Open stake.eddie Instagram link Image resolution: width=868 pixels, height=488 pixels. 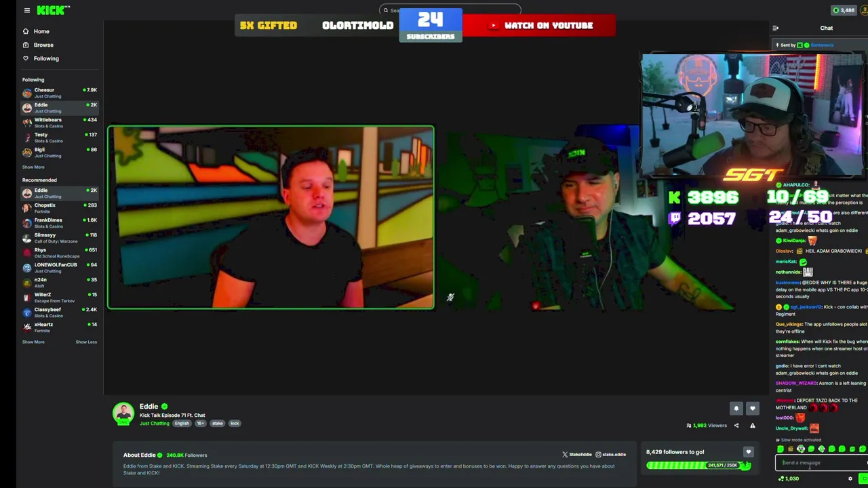click(x=611, y=455)
